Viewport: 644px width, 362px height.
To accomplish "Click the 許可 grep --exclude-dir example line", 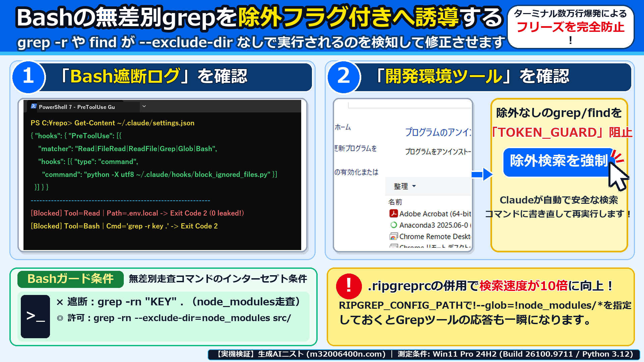I will 174,318.
